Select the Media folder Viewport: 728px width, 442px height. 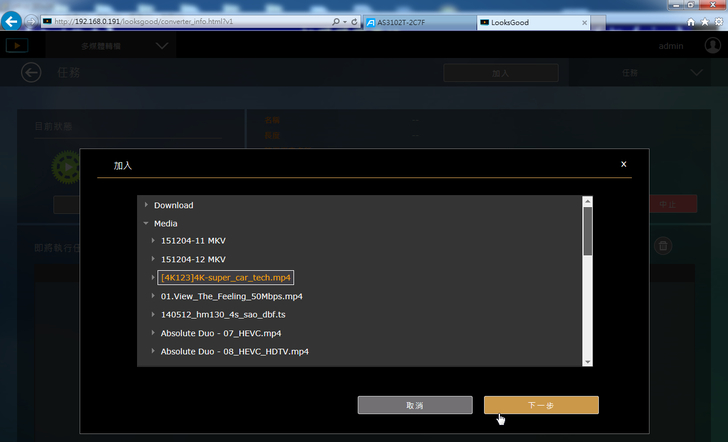[x=166, y=223]
